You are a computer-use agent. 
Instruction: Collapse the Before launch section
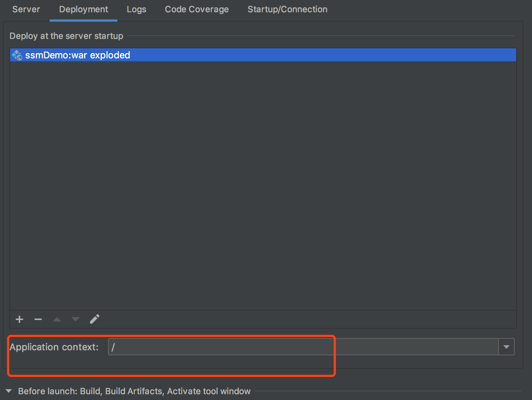(x=9, y=391)
